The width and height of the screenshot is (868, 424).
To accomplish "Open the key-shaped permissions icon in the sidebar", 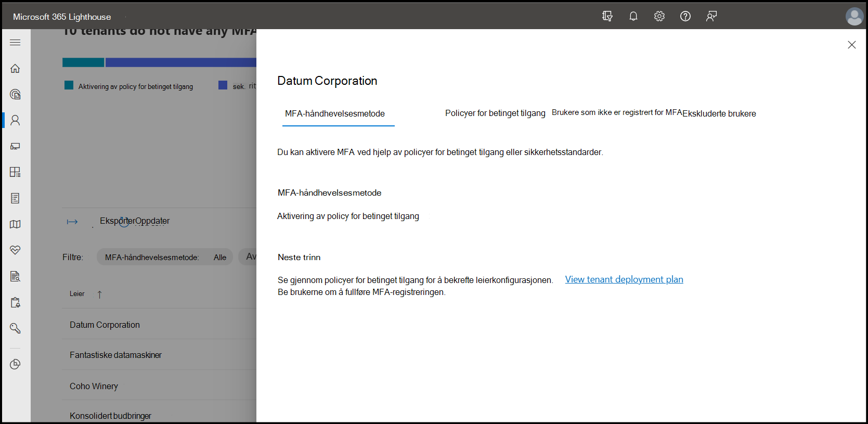I will coord(15,328).
